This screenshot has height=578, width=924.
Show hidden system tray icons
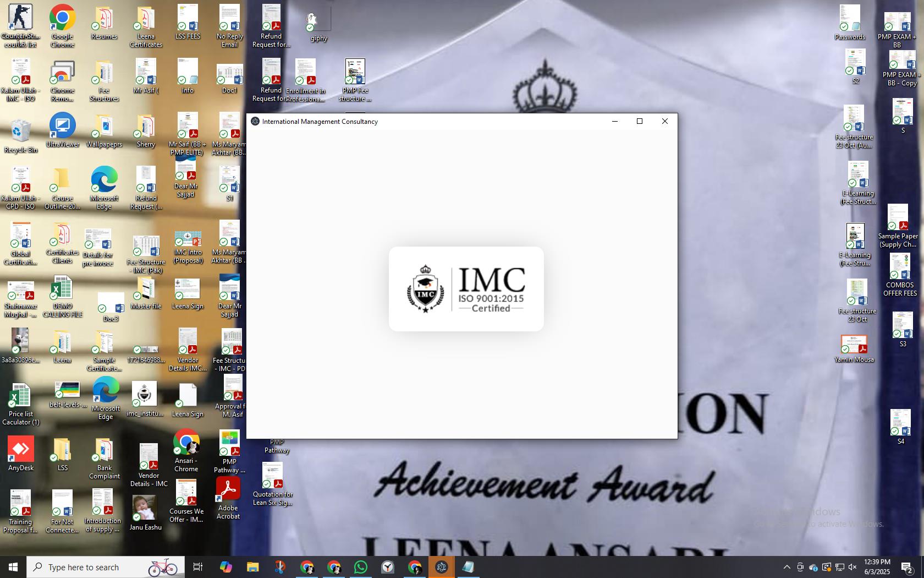click(787, 567)
